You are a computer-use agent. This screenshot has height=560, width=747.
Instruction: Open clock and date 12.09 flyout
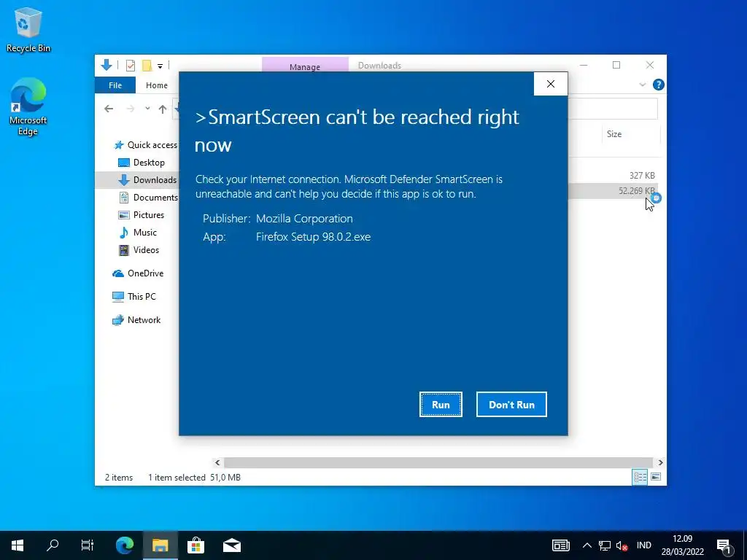tap(682, 545)
